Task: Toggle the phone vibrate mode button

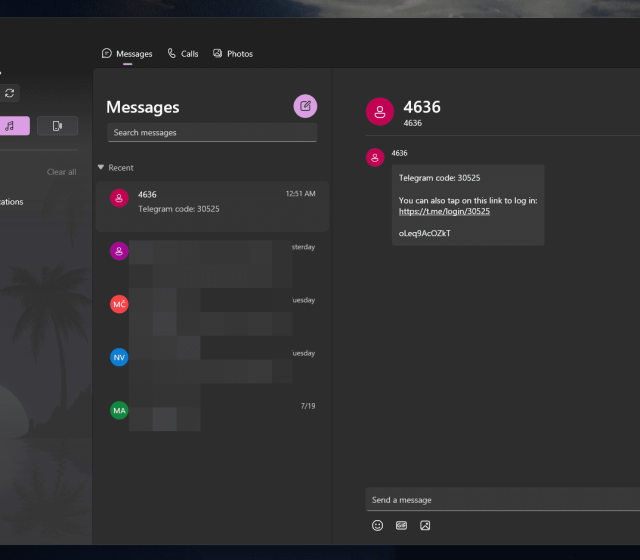Action: [x=57, y=126]
